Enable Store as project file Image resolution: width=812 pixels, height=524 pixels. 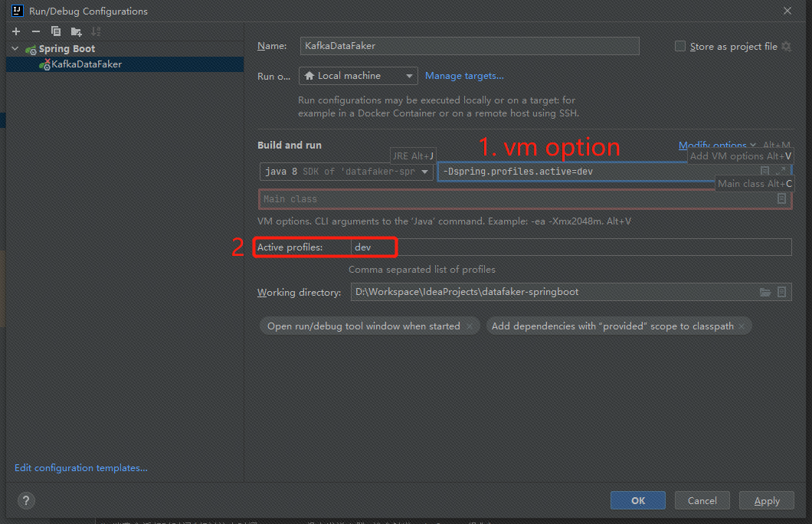679,46
